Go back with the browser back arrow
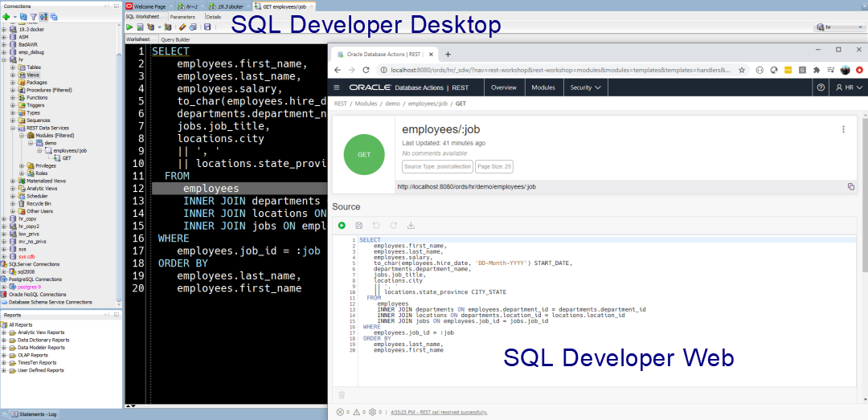This screenshot has height=420, width=868. (337, 71)
